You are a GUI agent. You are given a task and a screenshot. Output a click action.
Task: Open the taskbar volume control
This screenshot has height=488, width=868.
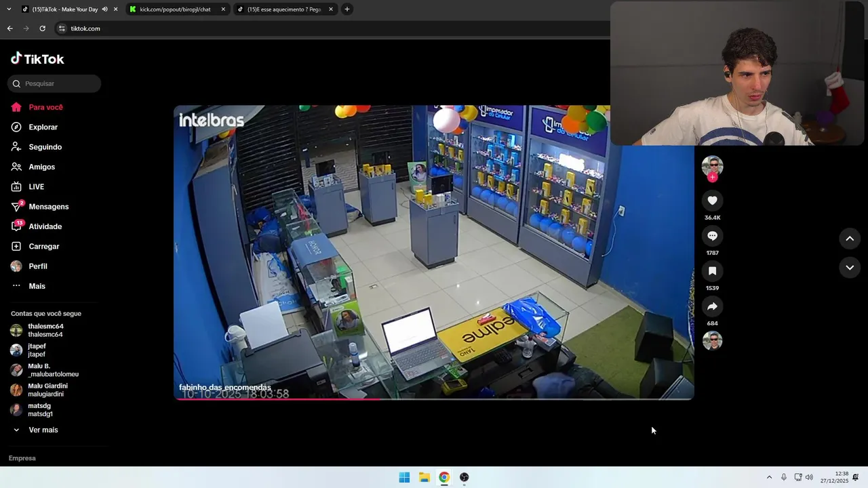809,477
